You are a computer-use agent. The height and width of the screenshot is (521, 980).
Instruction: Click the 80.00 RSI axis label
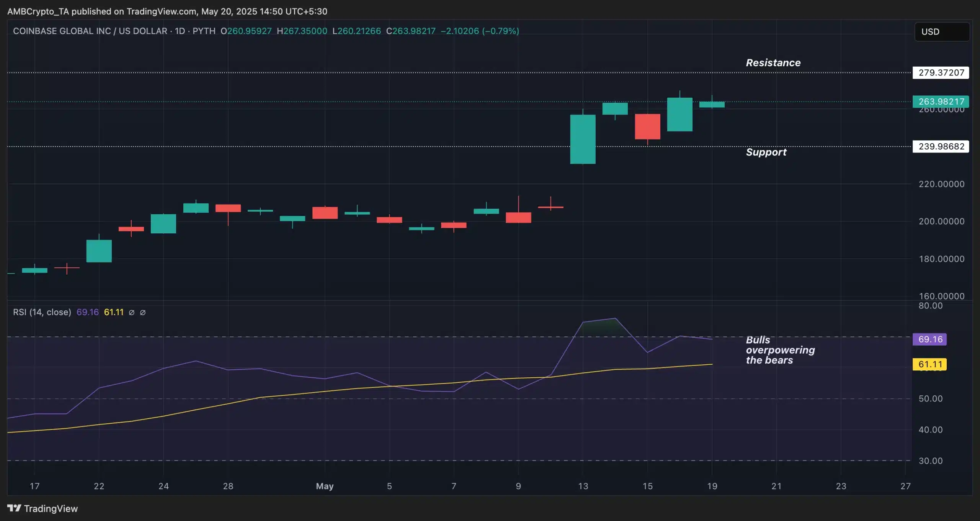coord(930,306)
